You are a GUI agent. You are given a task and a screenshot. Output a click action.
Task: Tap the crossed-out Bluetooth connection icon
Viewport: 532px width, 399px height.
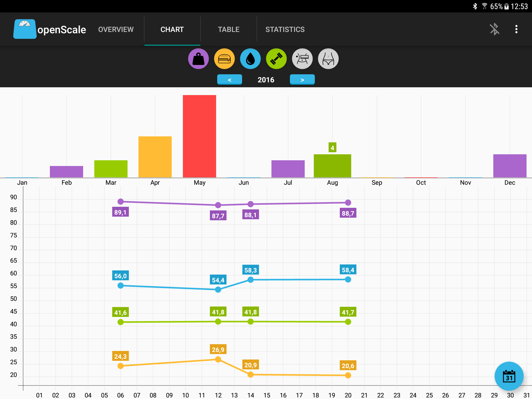click(x=495, y=29)
